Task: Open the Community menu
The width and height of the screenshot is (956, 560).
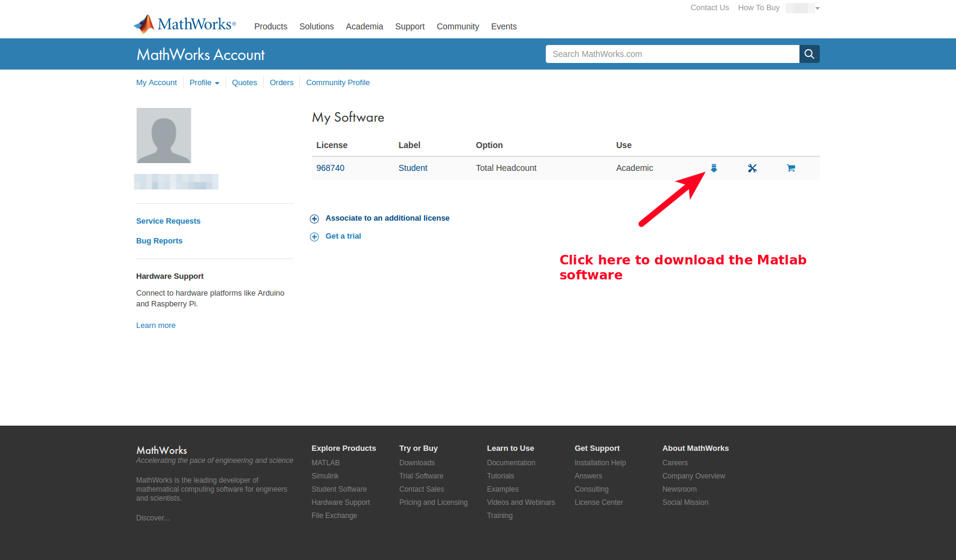Action: pos(458,26)
